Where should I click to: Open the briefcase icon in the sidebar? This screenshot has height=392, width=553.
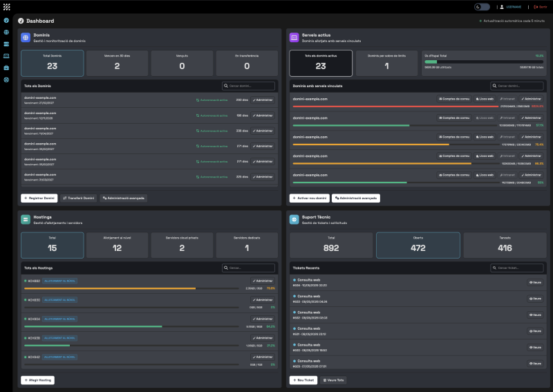(6, 68)
